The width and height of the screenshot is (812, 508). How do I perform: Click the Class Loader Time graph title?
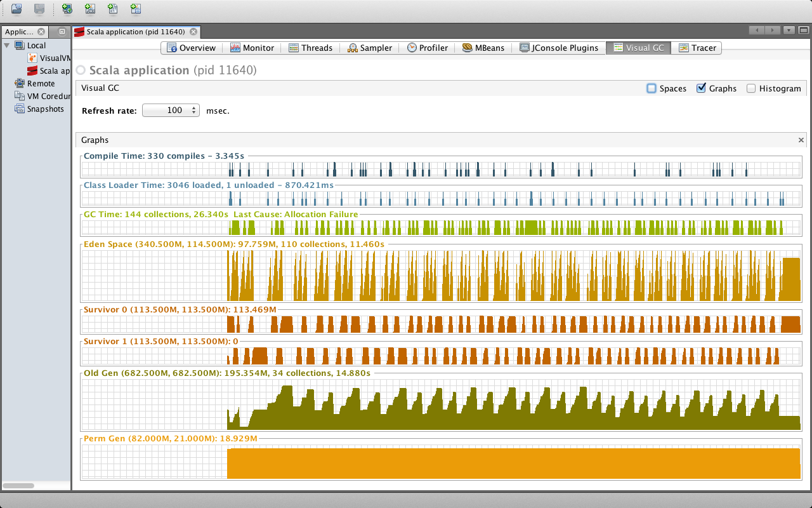coord(209,185)
